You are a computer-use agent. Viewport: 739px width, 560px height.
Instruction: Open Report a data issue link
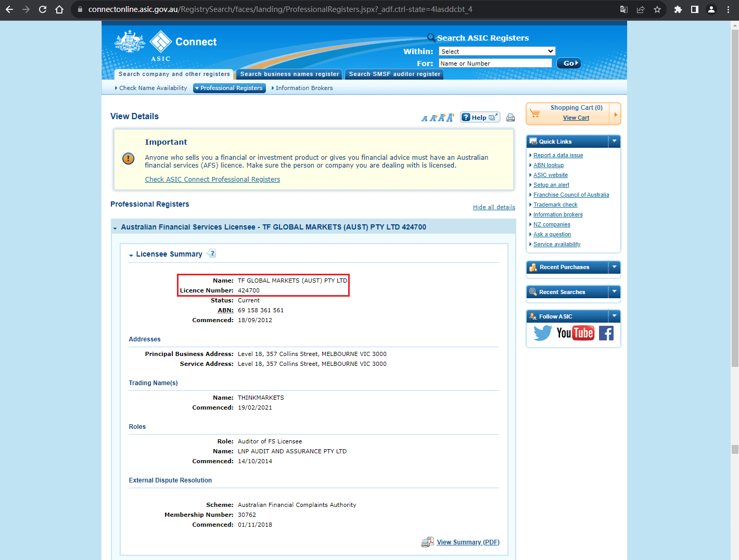point(558,155)
